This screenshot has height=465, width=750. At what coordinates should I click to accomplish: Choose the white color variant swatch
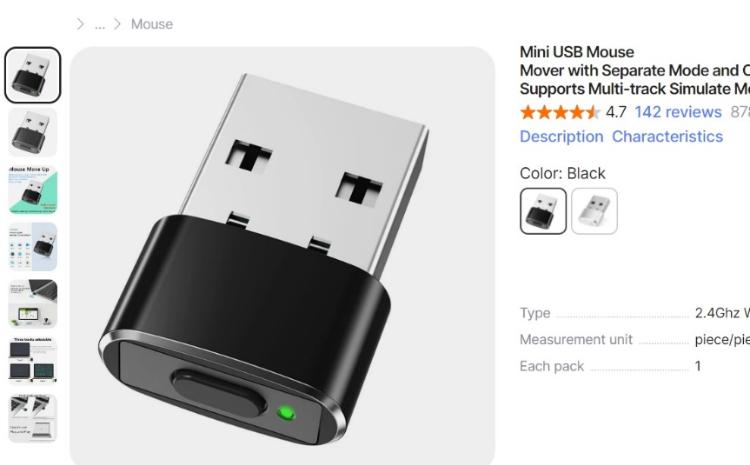[x=594, y=211]
